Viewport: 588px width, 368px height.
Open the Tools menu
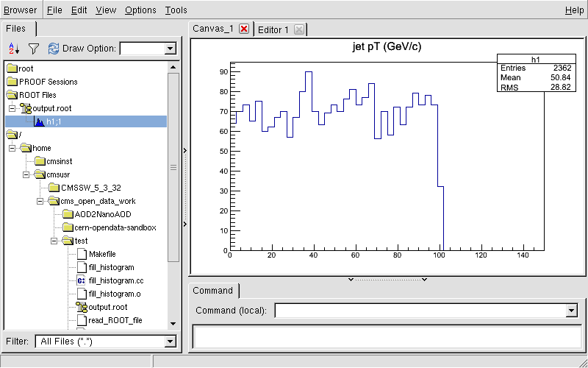pos(176,10)
